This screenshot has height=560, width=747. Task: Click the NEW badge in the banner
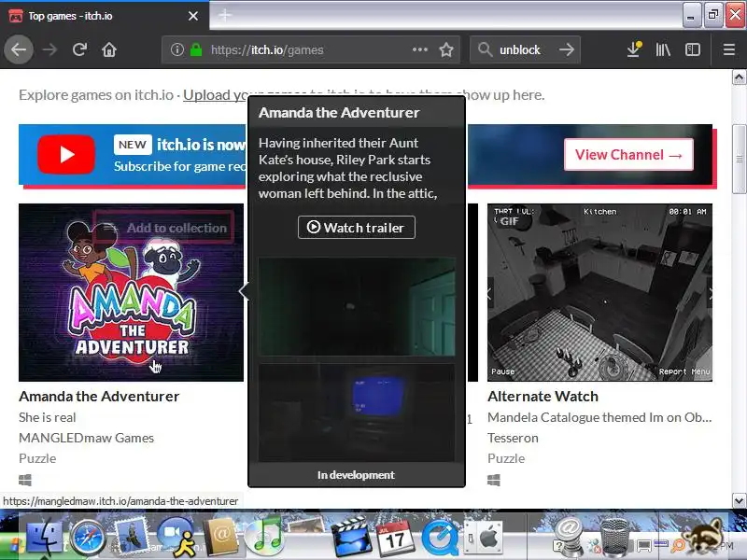point(133,145)
